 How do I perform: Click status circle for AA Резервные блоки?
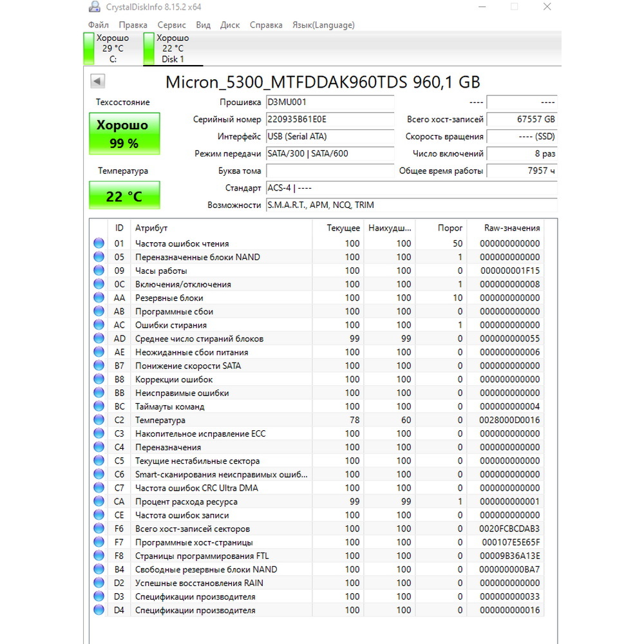pyautogui.click(x=99, y=298)
